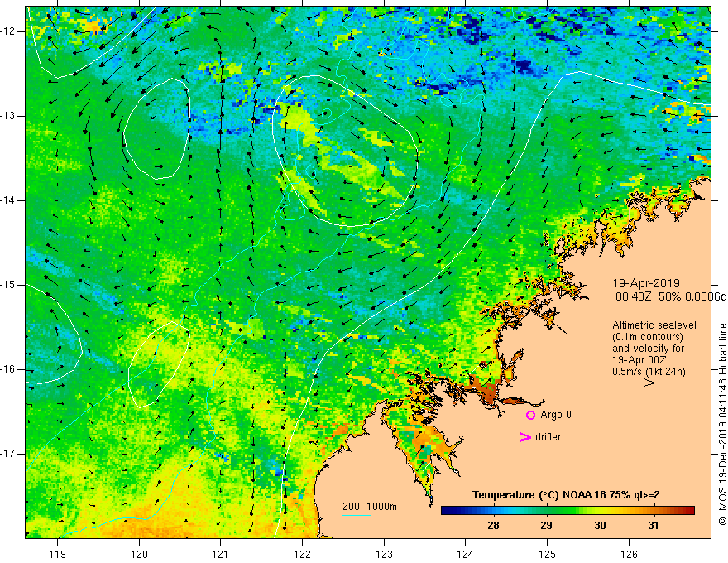Click the 'Argo 0' legend label
The width and height of the screenshot is (728, 563).
pos(556,415)
